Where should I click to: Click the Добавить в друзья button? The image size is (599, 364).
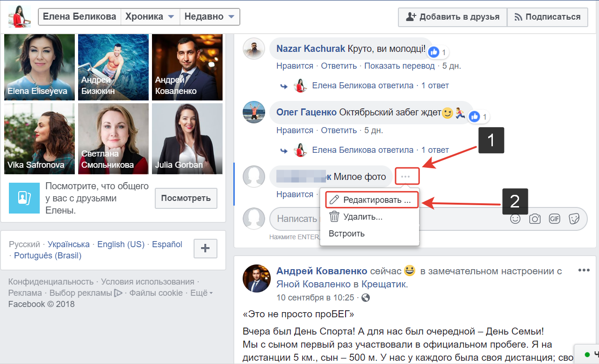click(452, 17)
